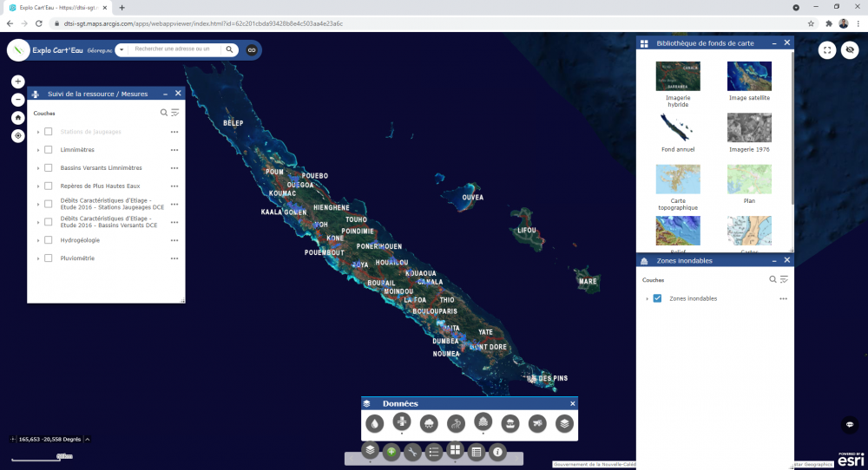Expand Bassins Versants Limnimètres sublayers
The width and height of the screenshot is (868, 470).
tap(38, 168)
